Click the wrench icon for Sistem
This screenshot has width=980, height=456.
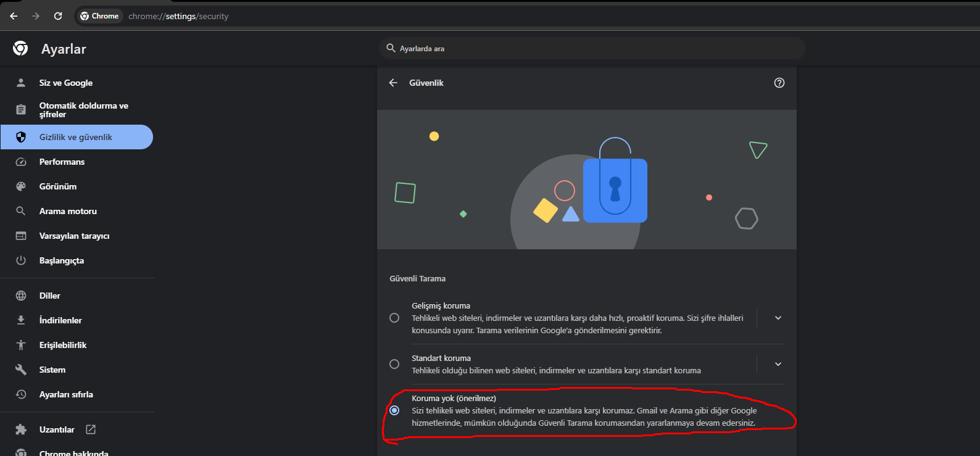click(21, 370)
